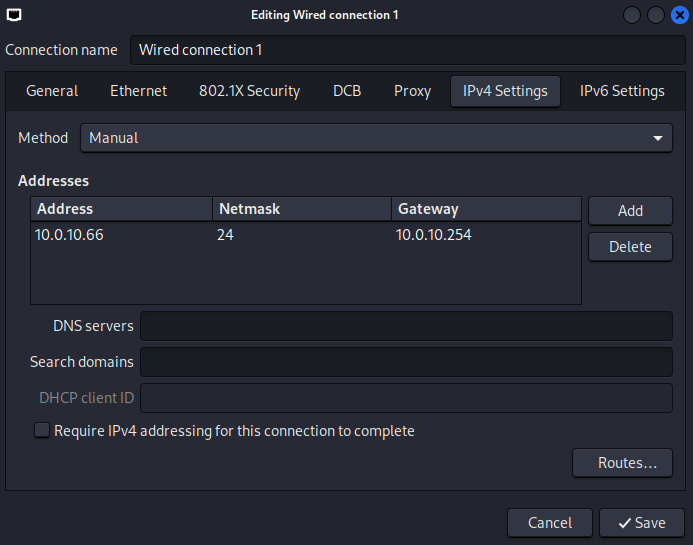Save the connection settings
This screenshot has width=693, height=545.
click(641, 522)
